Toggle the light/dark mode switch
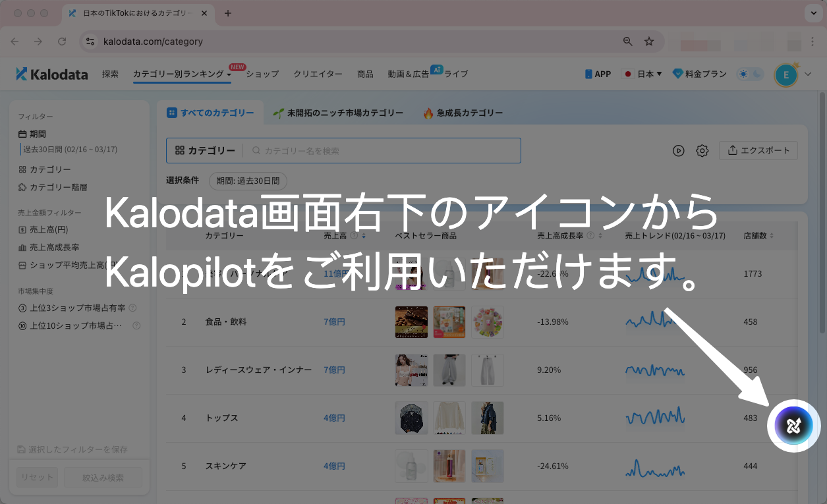The image size is (827, 504). click(751, 74)
